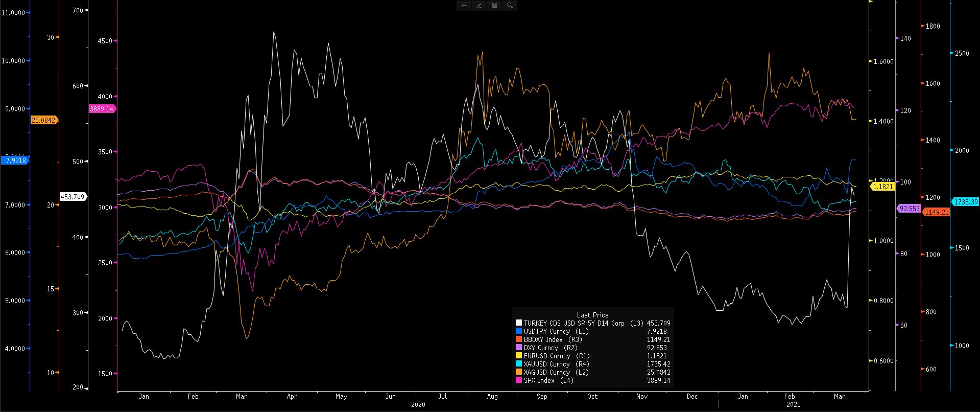Viewport: 980px width, 412px height.
Task: Select DXY Curncy legend entry
Action: coord(541,348)
